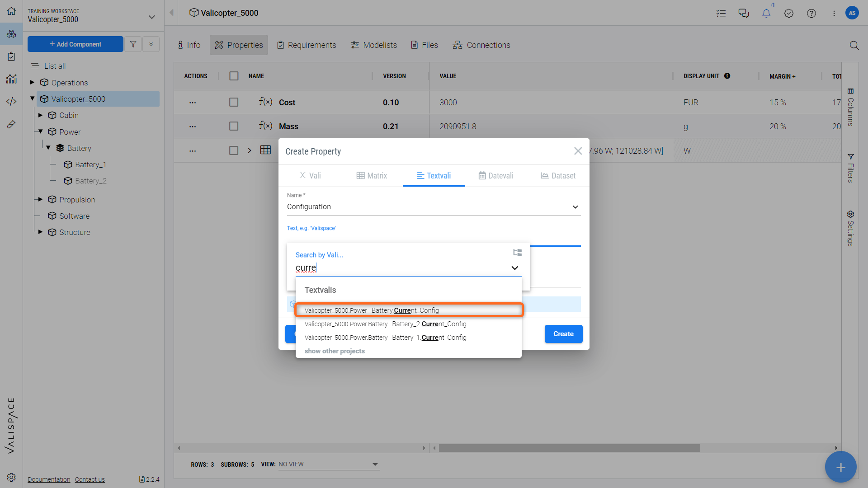Click the display unit info icon
The image size is (868, 488).
pos(727,76)
